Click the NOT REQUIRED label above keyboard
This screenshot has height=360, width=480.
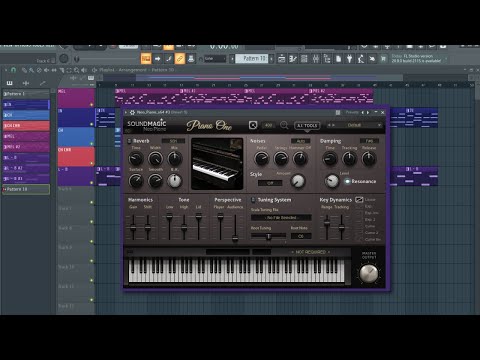click(x=311, y=252)
